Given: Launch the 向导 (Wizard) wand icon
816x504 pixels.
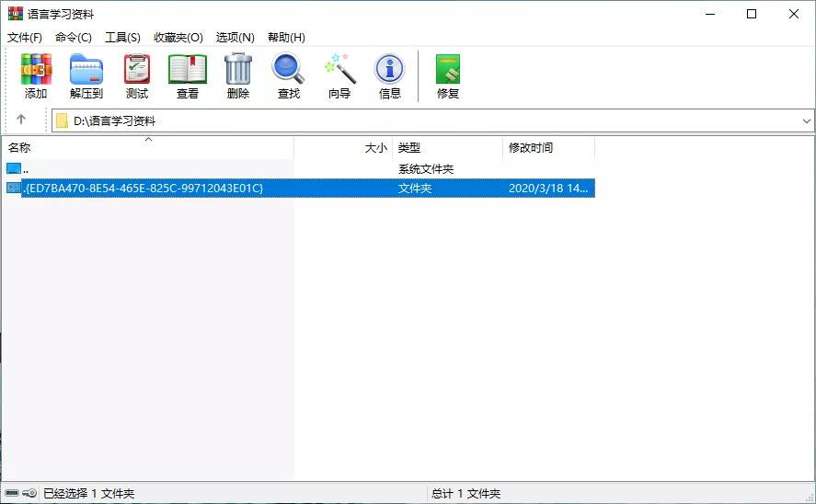Looking at the screenshot, I should point(339,76).
